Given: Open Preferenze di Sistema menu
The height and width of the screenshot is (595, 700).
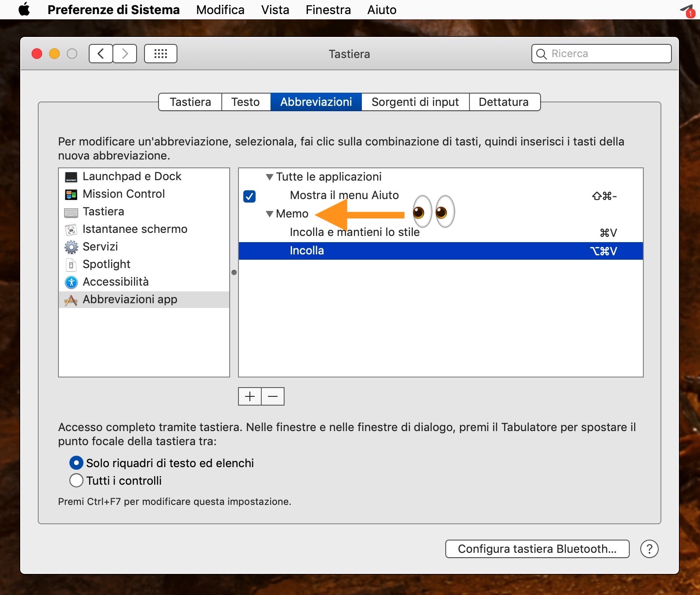Looking at the screenshot, I should [x=114, y=10].
